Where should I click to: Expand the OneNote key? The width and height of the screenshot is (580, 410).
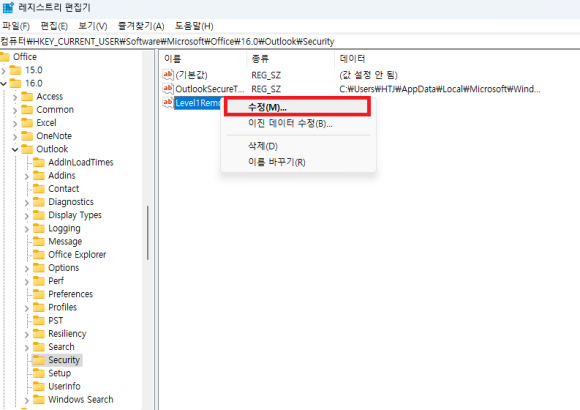click(15, 137)
